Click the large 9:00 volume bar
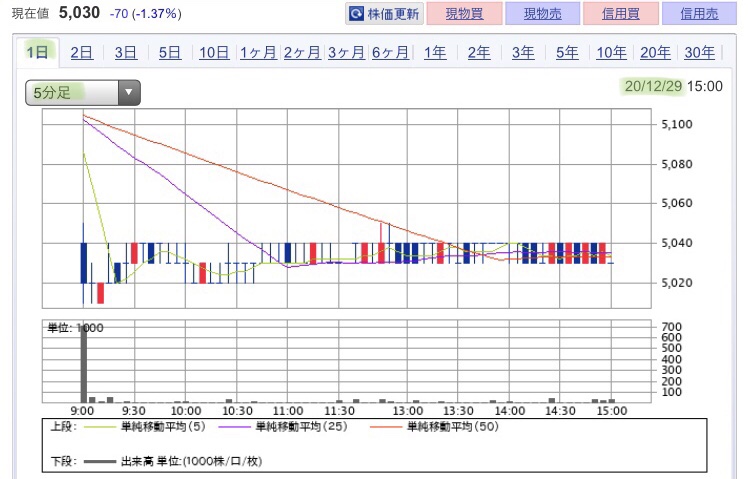Image resolution: width=749 pixels, height=479 pixels. point(84,364)
